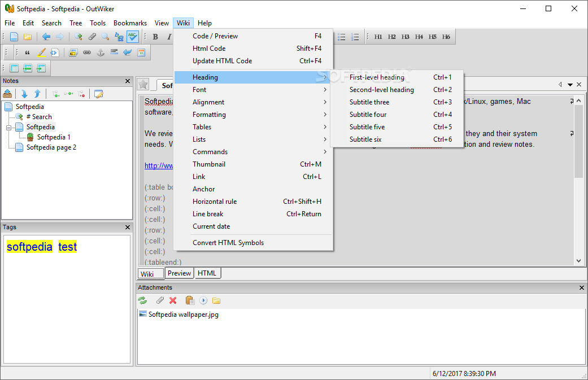
Task: Apply H6 heading from toolbar
Action: tap(446, 37)
